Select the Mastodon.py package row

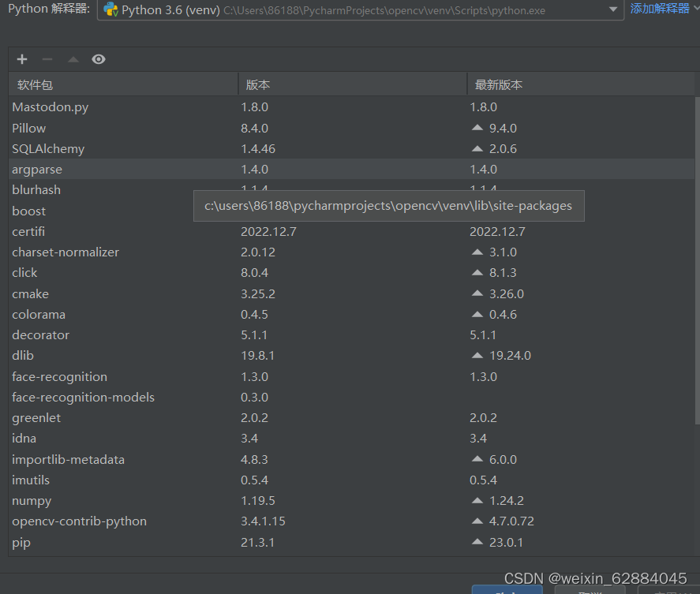(x=351, y=107)
